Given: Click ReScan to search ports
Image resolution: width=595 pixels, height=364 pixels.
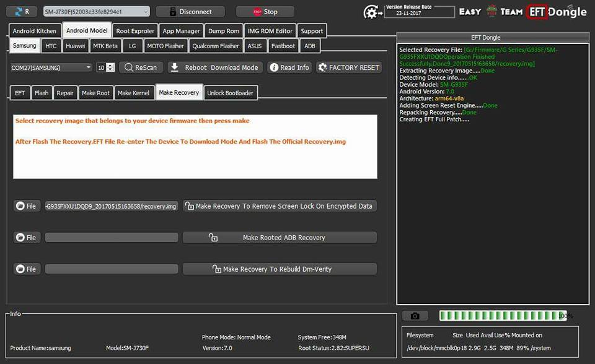Looking at the screenshot, I should tap(141, 67).
